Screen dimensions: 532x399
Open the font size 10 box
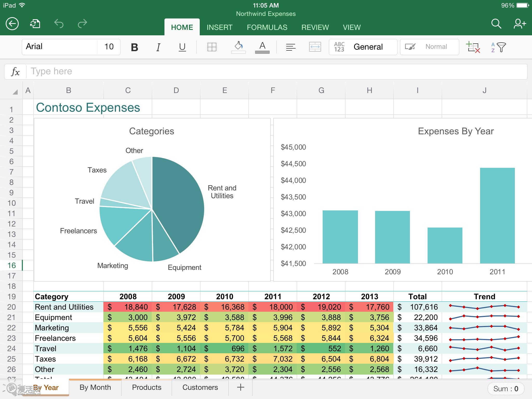coord(109,47)
